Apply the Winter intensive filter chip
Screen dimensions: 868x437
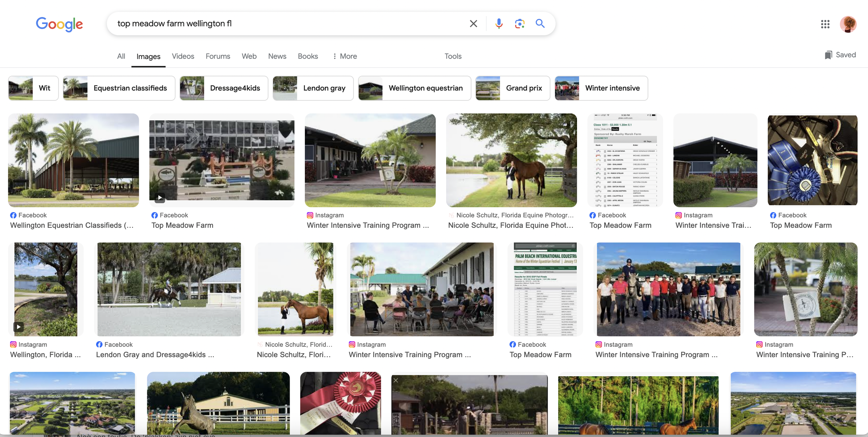coord(601,88)
